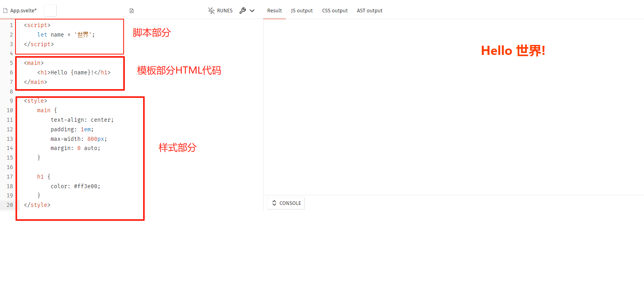Click the file icon beside App.svelte
The height and width of the screenshot is (298, 644).
(x=6, y=11)
